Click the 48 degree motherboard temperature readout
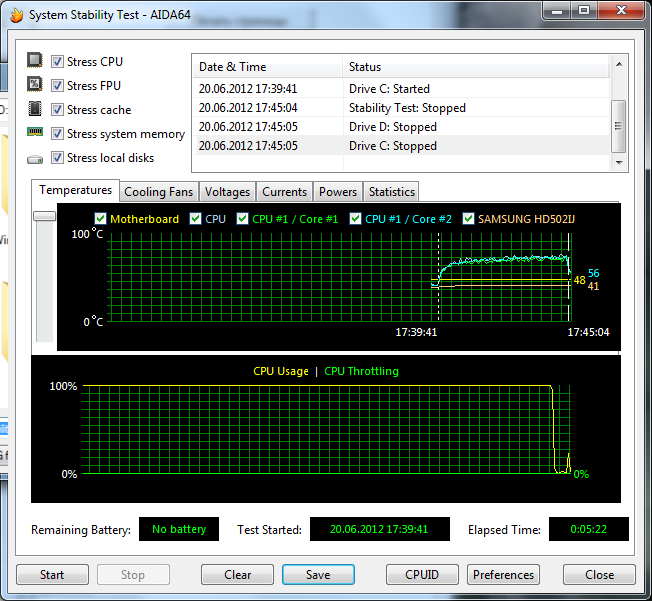 (579, 280)
